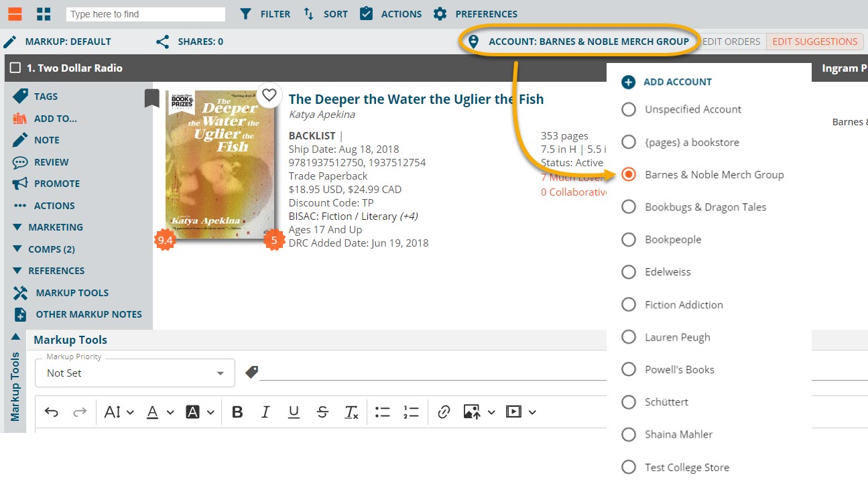
Task: Click the tag icon next to Markup Priority
Action: [x=252, y=372]
